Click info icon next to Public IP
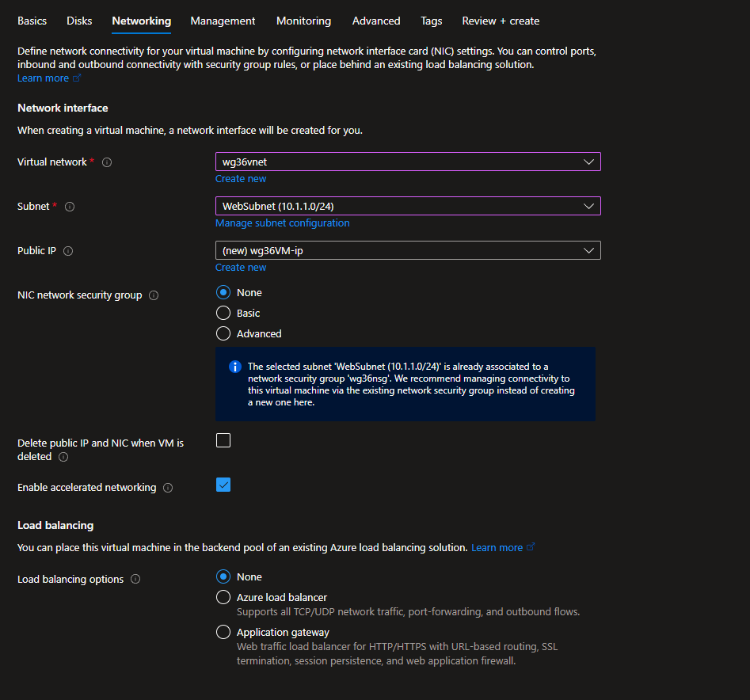This screenshot has height=700, width=750. click(x=68, y=251)
